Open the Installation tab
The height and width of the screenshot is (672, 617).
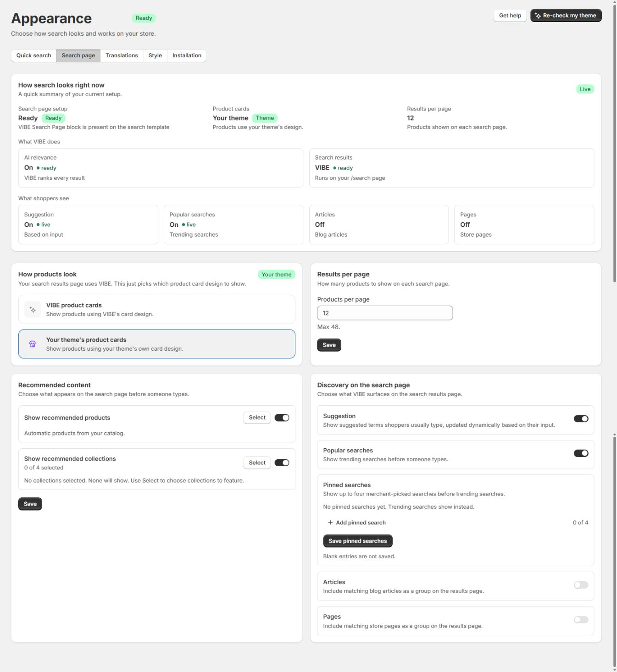tap(187, 55)
